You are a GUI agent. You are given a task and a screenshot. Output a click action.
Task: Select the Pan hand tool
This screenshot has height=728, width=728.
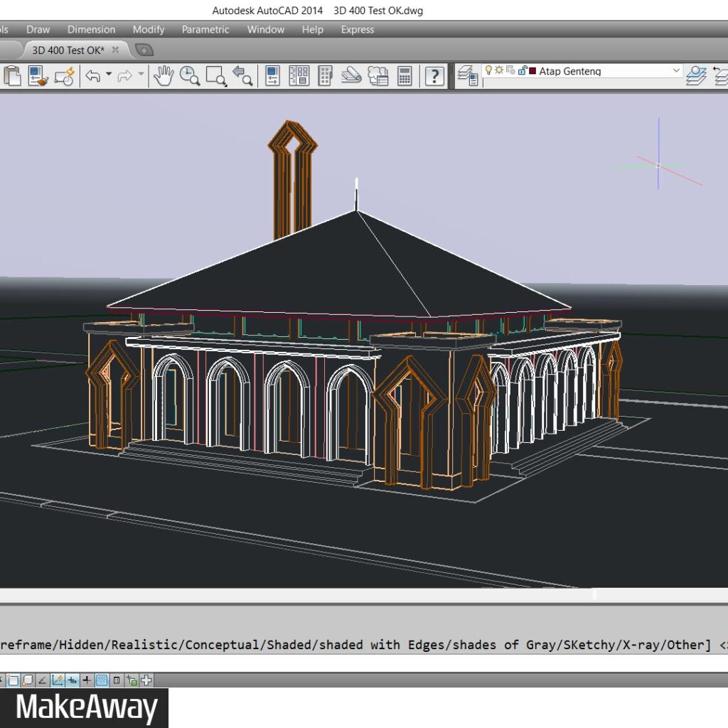pyautogui.click(x=164, y=75)
